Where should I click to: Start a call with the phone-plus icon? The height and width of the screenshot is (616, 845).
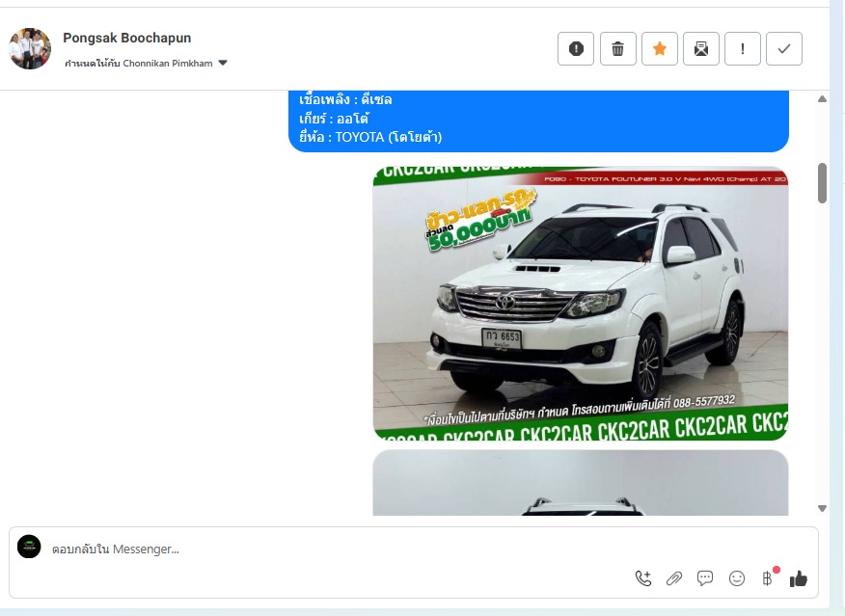point(643,578)
